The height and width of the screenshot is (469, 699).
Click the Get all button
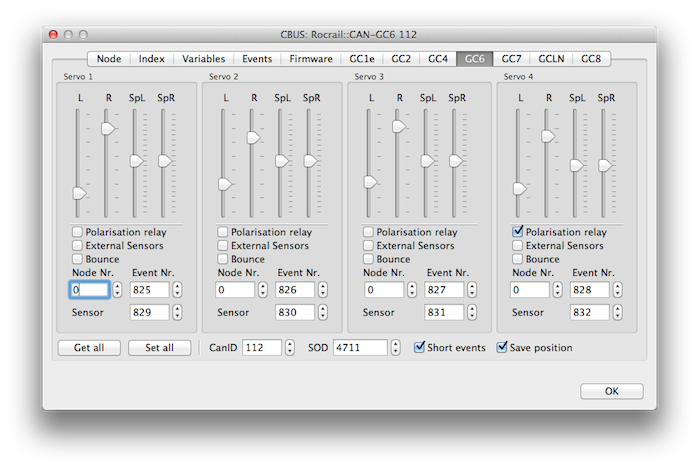tap(89, 348)
